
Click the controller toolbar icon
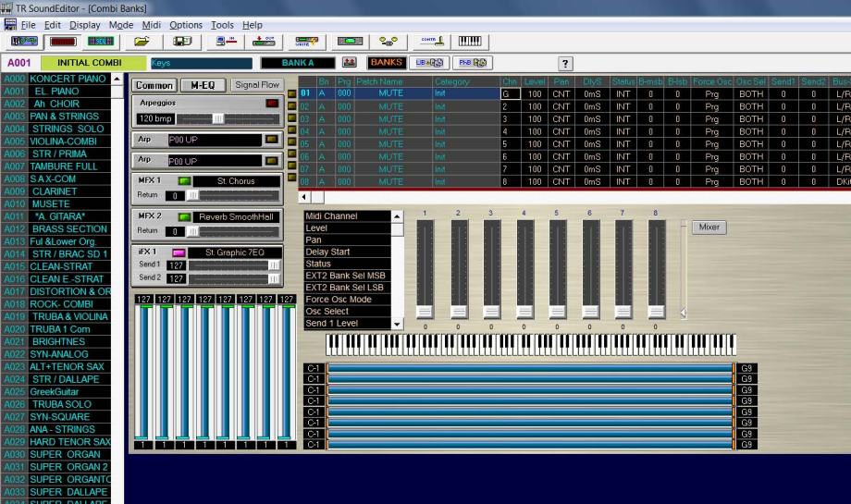[431, 42]
